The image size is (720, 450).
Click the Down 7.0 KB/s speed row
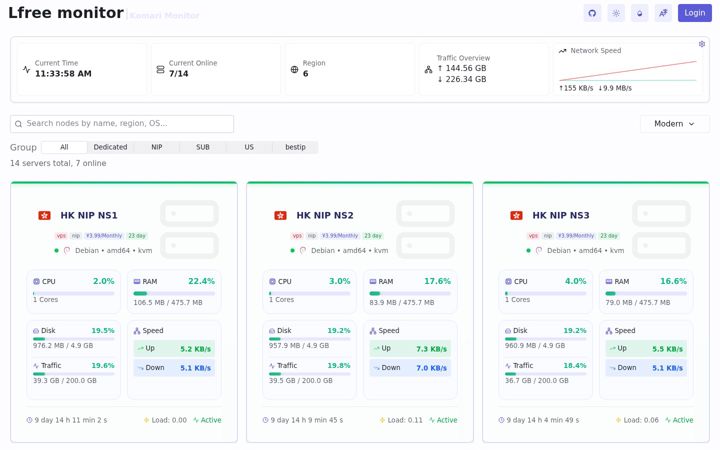[410, 368]
